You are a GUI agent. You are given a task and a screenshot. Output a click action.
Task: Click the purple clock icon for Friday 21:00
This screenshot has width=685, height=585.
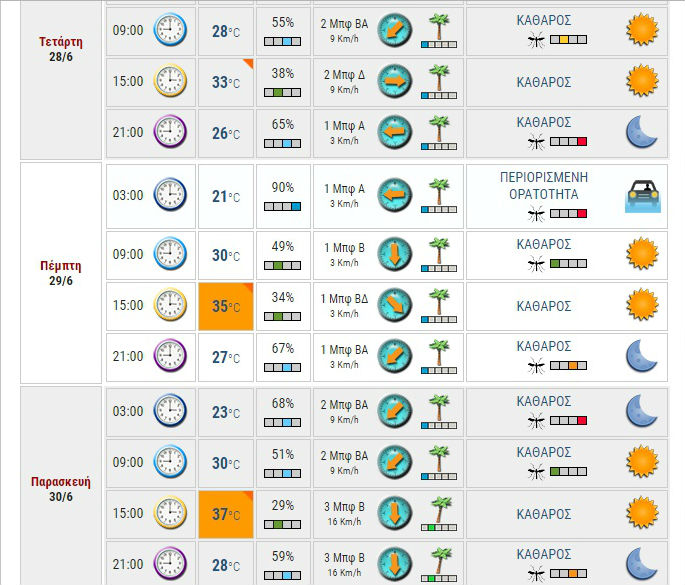[x=170, y=563]
